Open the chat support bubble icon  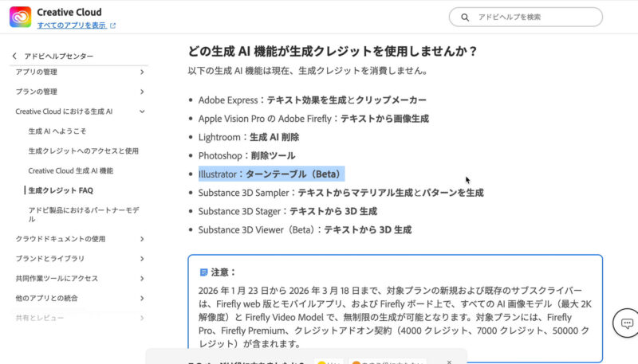pos(627,323)
